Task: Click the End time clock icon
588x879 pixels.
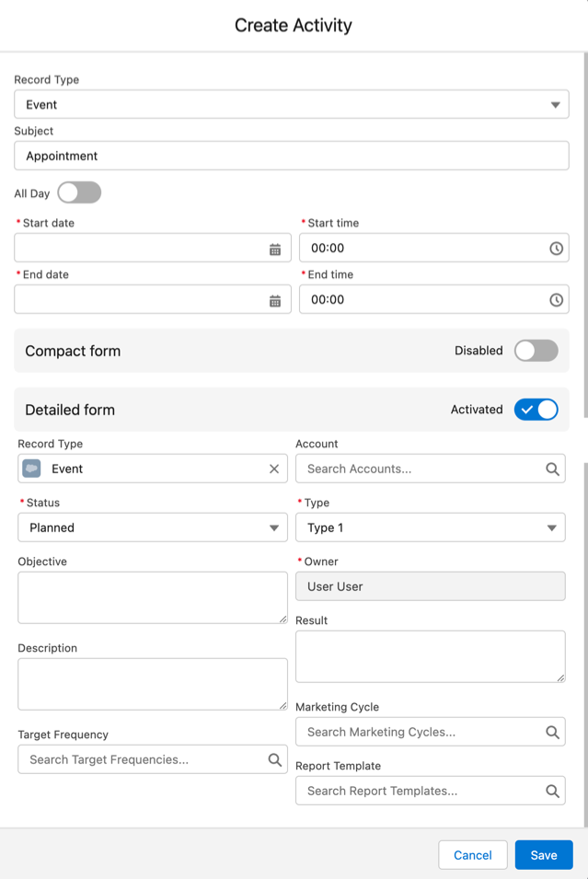Action: [556, 300]
